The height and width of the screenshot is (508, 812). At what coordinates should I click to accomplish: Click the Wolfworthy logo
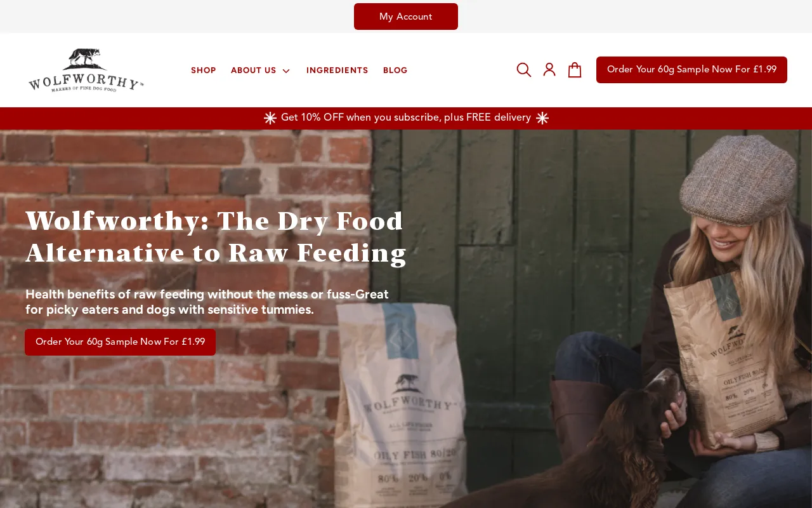point(86,70)
